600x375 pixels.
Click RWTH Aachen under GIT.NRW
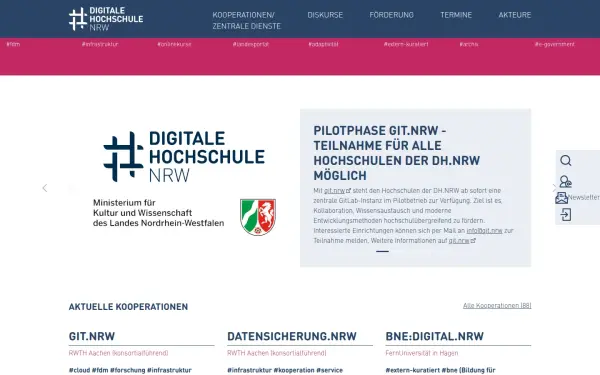pyautogui.click(x=118, y=353)
